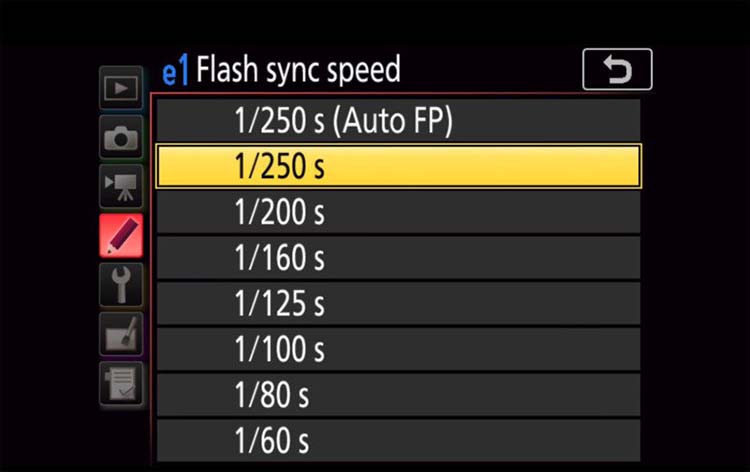Viewport: 750px width, 472px height.
Task: Choose the 1/100 s option
Action: [398, 350]
